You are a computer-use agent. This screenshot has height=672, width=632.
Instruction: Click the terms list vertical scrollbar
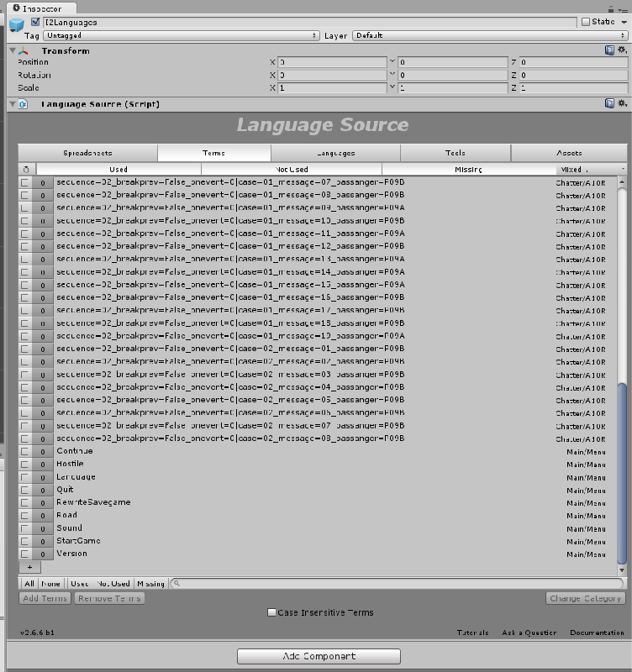click(x=622, y=470)
